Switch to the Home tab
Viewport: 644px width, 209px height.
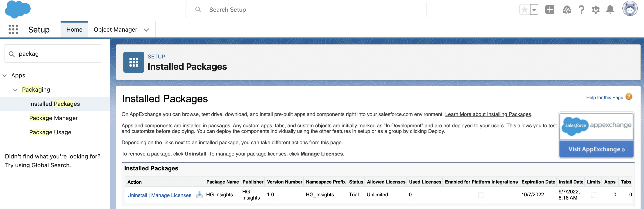(x=74, y=30)
